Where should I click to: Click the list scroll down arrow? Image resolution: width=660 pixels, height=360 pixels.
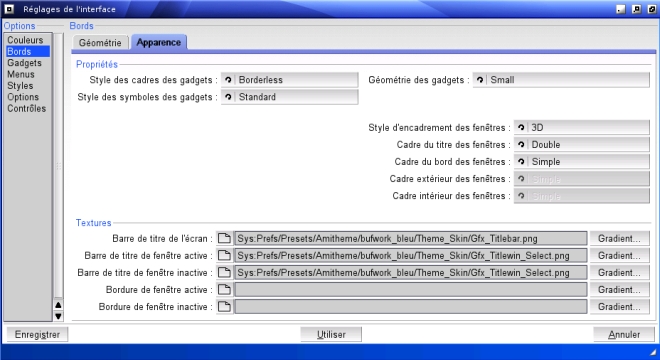click(59, 316)
